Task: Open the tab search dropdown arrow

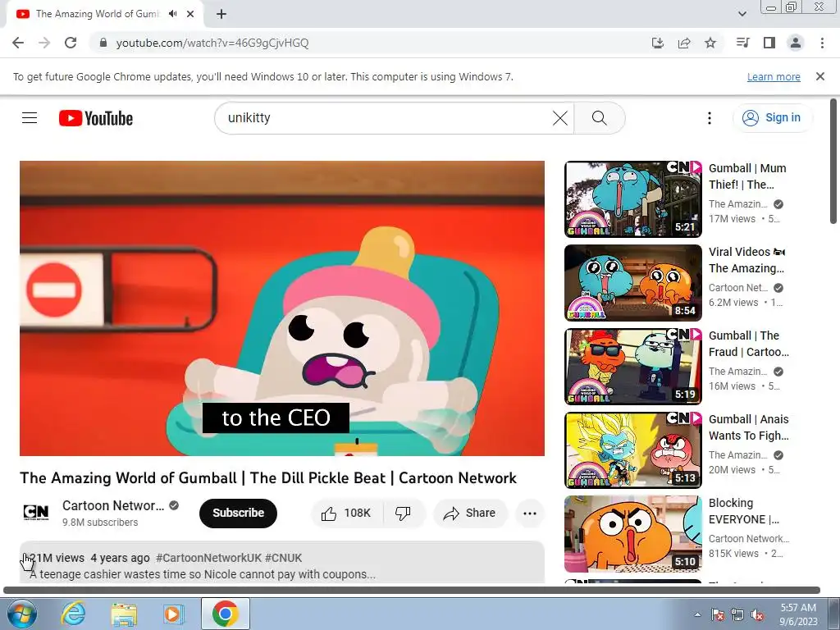Action: [742, 14]
